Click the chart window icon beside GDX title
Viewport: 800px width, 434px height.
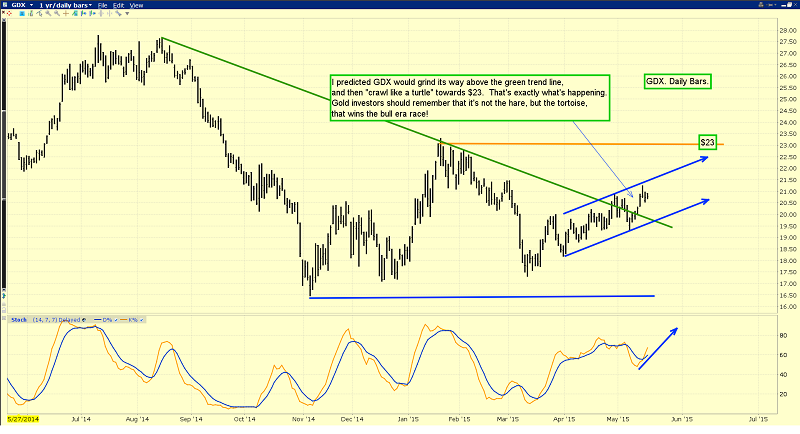click(6, 6)
